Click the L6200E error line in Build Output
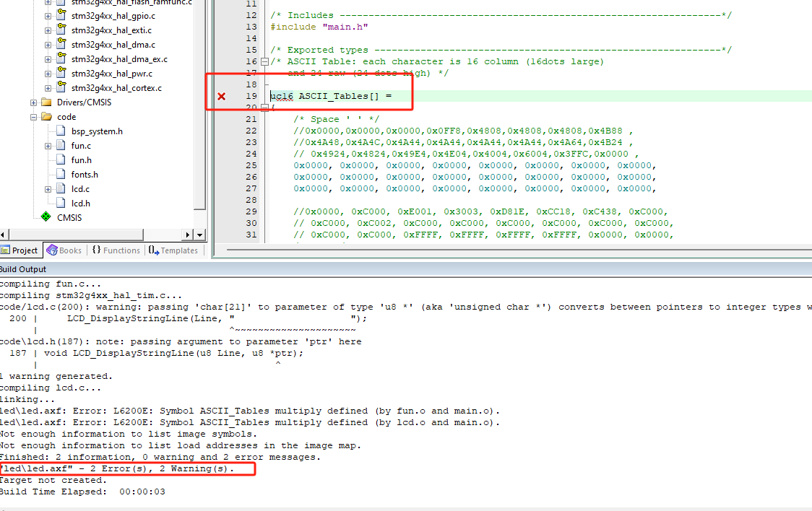The image size is (812, 511). point(217,410)
